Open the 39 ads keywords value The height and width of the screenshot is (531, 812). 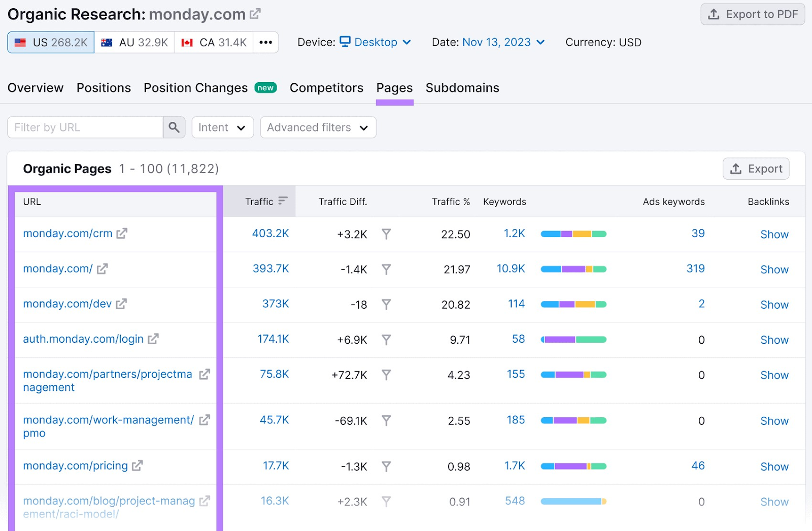(x=698, y=234)
